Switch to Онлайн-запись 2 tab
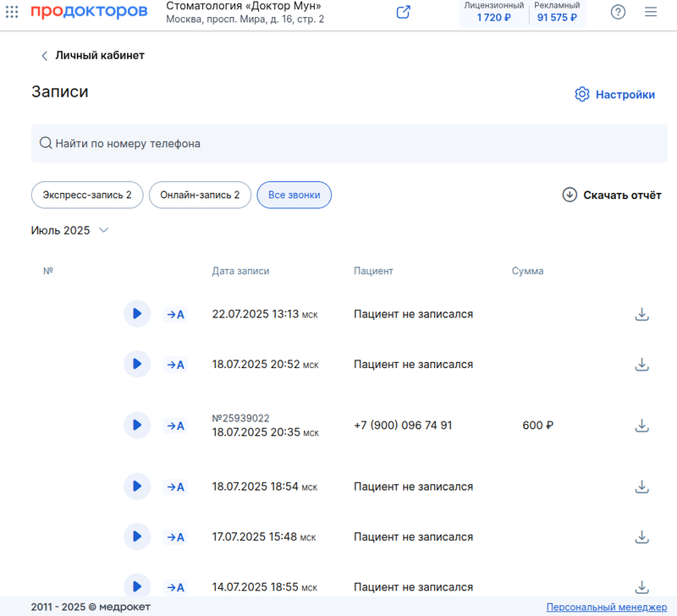Screen dimensions: 677x616 200,195
